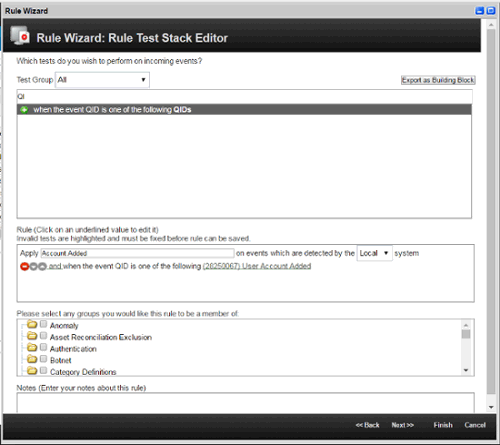Remove the QID test with red minus icon
The image size is (500, 445).
click(24, 266)
